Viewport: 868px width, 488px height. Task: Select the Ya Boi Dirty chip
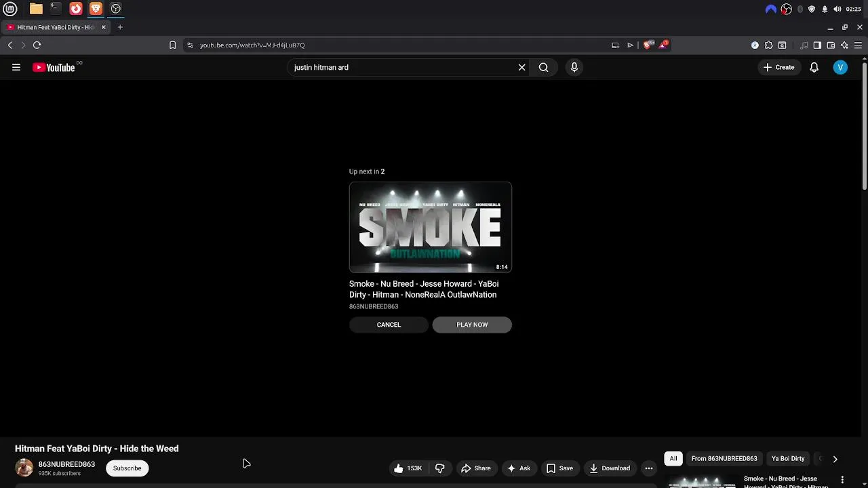[788, 459]
